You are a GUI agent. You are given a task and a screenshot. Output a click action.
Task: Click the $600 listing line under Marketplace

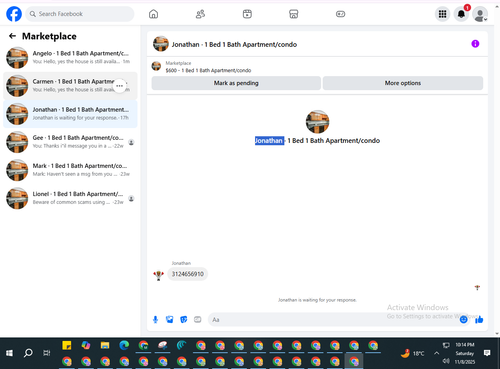[x=208, y=70]
